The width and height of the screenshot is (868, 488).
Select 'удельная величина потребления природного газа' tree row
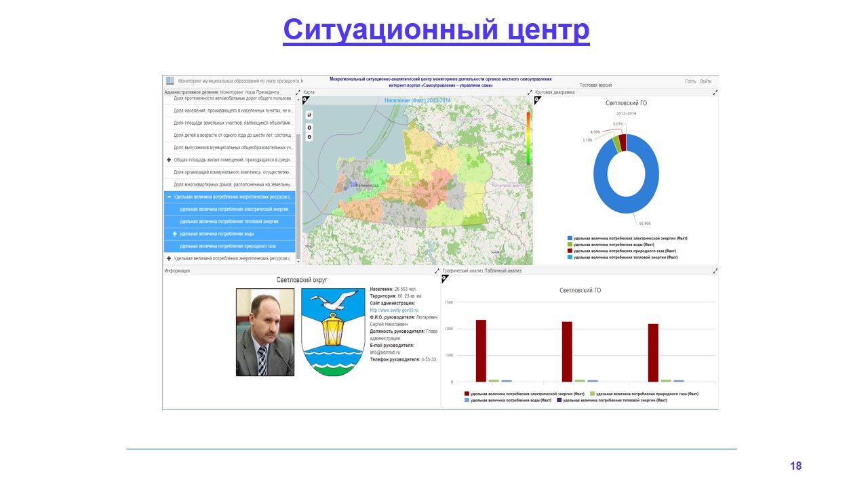pyautogui.click(x=230, y=246)
